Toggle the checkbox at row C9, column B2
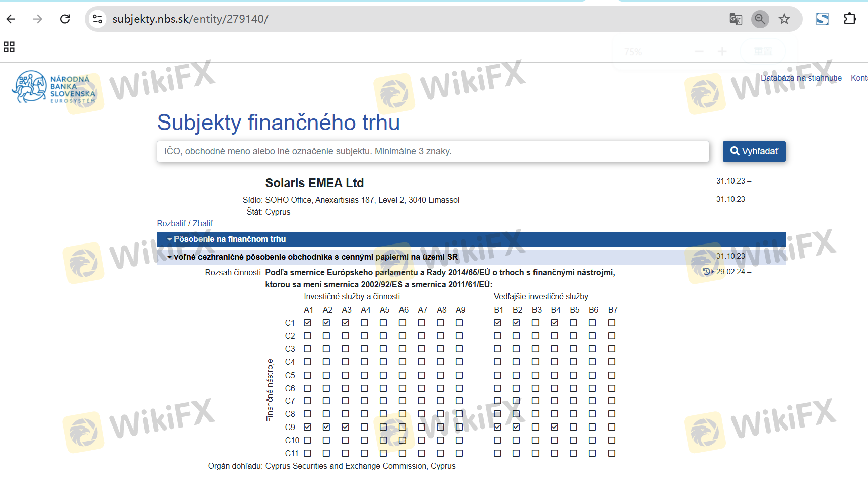 coord(516,427)
